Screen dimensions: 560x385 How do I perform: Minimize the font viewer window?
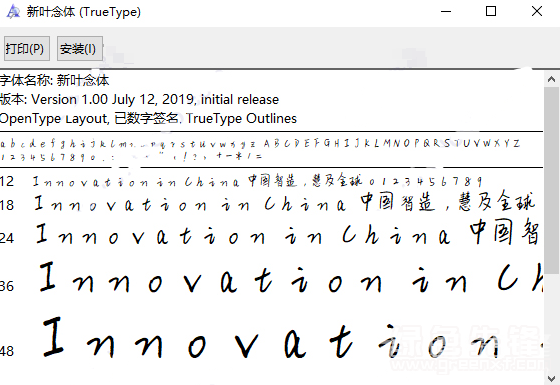coord(446,12)
